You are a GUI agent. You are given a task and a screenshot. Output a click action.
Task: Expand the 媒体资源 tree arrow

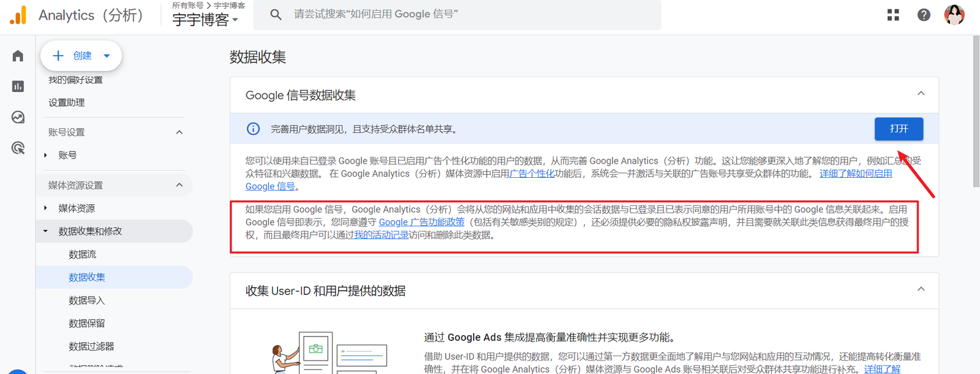(x=45, y=208)
